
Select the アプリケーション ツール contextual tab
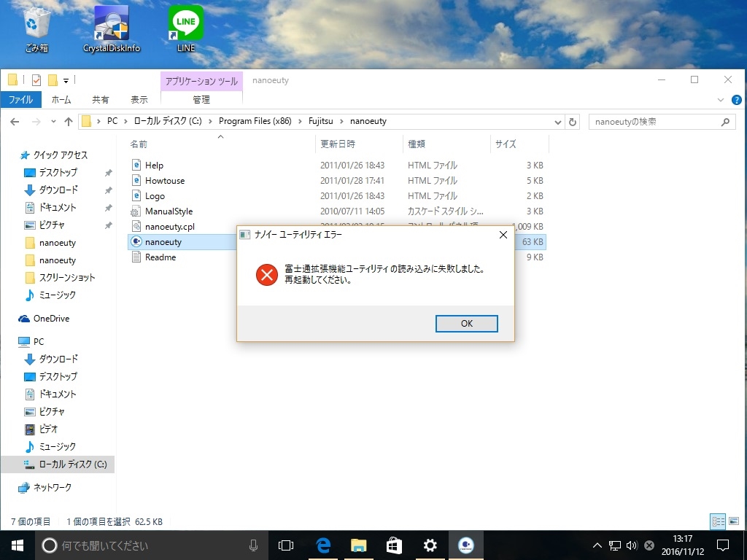201,81
